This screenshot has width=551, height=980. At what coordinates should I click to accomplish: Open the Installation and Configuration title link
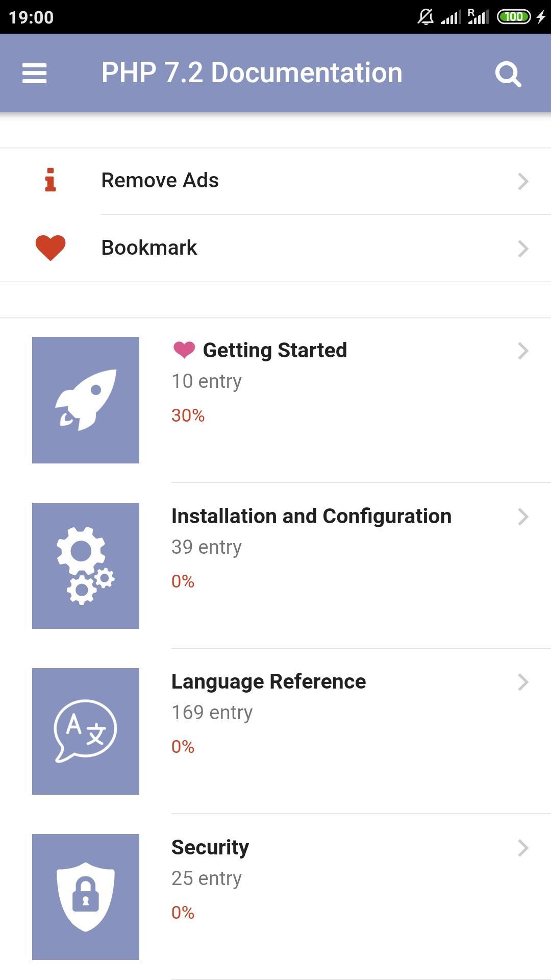311,517
